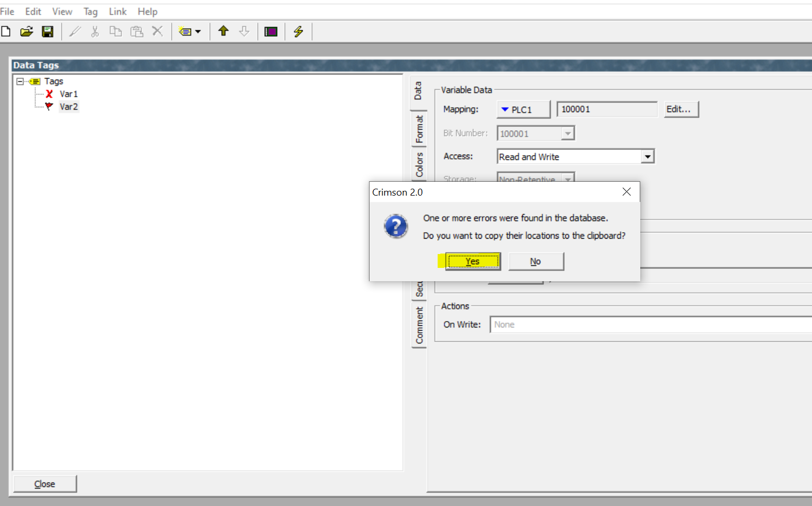
Task: Select the Tags root folder
Action: coord(54,81)
